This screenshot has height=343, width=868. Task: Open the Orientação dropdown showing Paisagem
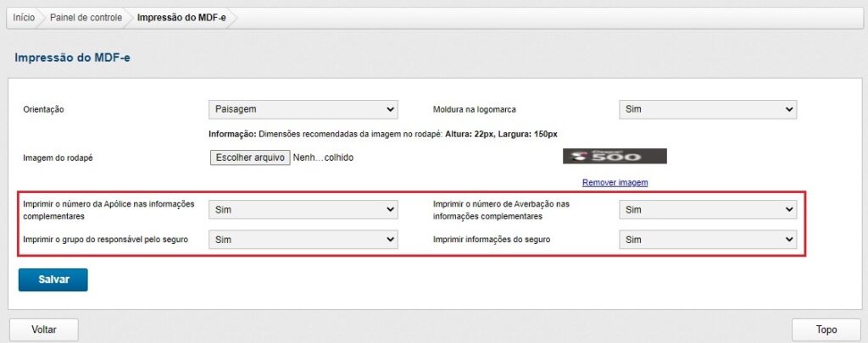(303, 109)
